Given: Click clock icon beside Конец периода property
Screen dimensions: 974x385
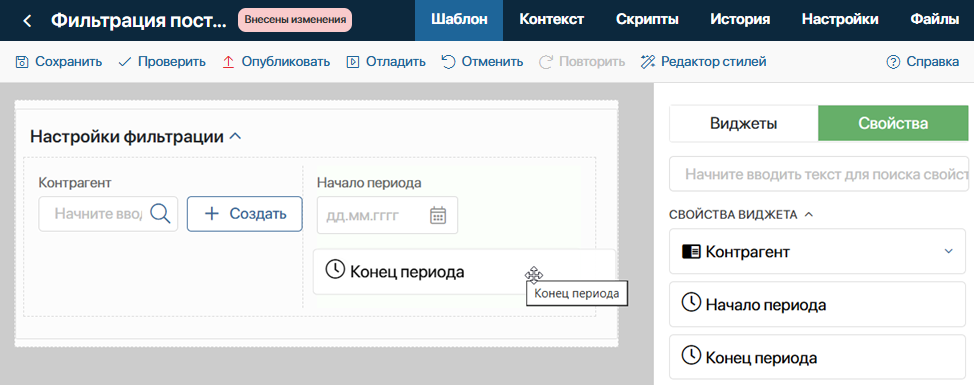Looking at the screenshot, I should 691,356.
